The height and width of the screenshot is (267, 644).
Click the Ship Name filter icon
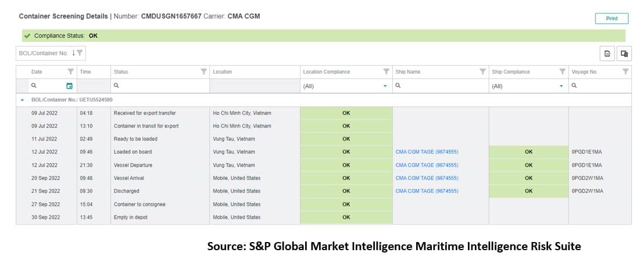[482, 72]
